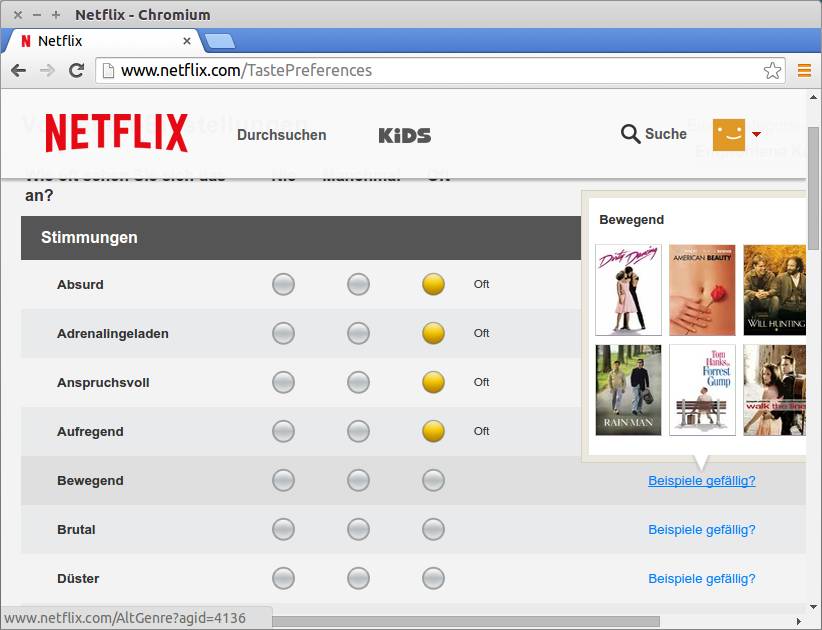Open the Walk the Line poster

pos(774,390)
